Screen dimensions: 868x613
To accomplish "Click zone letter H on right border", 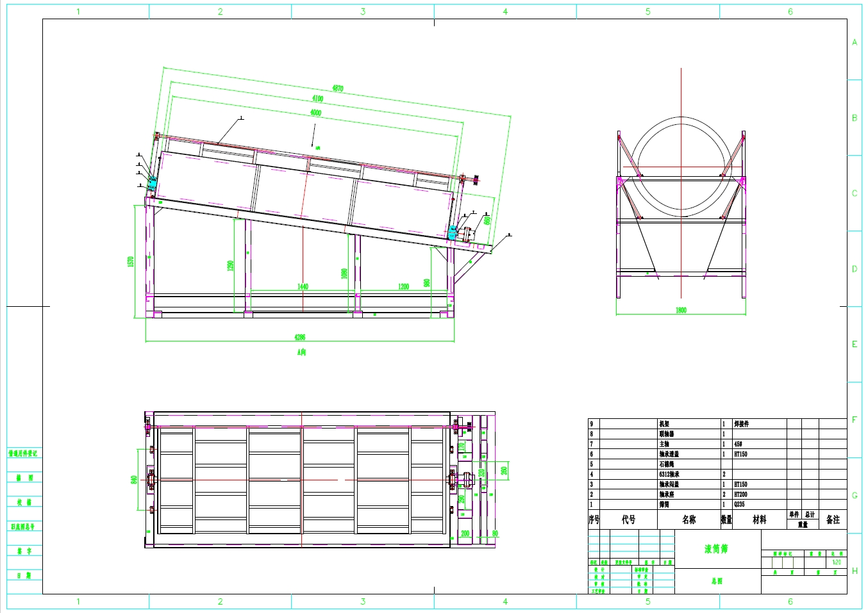I will coord(855,571).
